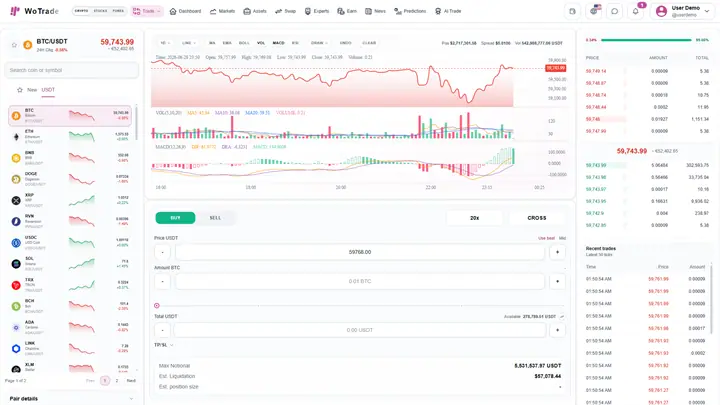Focus the Search coin or symbol field
The image size is (720, 405).
click(x=71, y=70)
